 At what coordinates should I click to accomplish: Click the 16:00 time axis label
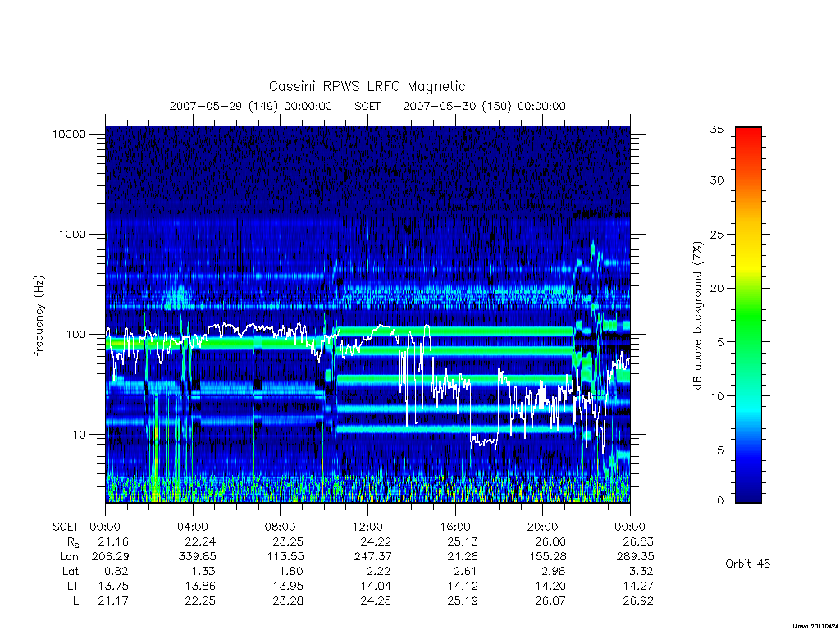click(454, 527)
